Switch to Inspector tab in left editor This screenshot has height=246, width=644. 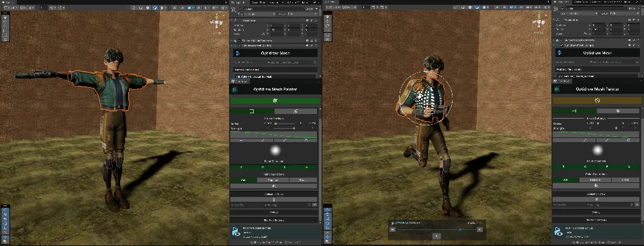click(x=238, y=2)
